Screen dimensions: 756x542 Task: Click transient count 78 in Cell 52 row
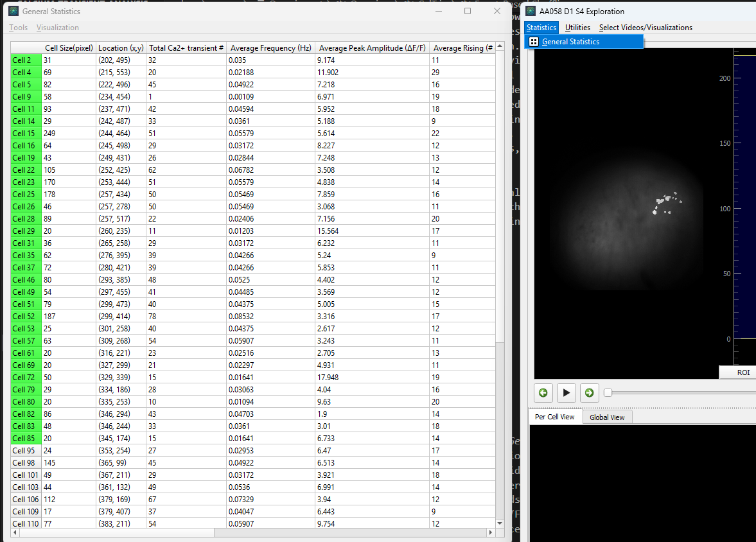click(x=186, y=317)
